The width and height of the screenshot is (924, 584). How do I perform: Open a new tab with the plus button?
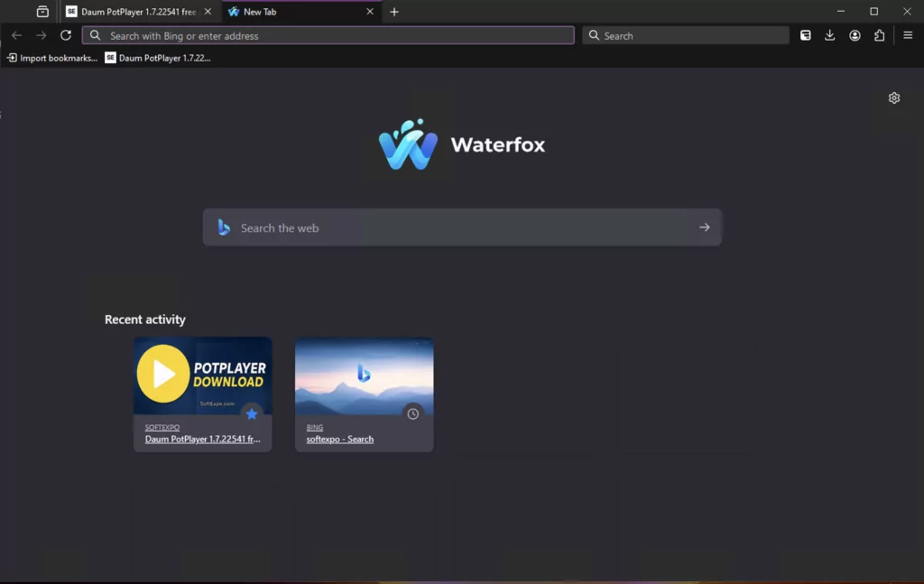(x=394, y=12)
